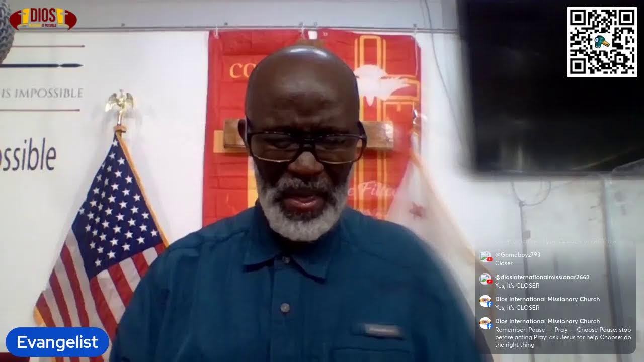This screenshot has width=644, height=362.
Task: Open the @Gameboyz793 commenter avatar
Action: [485, 257]
